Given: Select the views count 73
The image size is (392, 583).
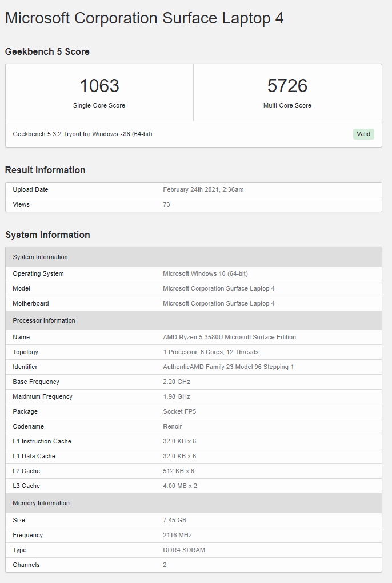Looking at the screenshot, I should click(166, 204).
